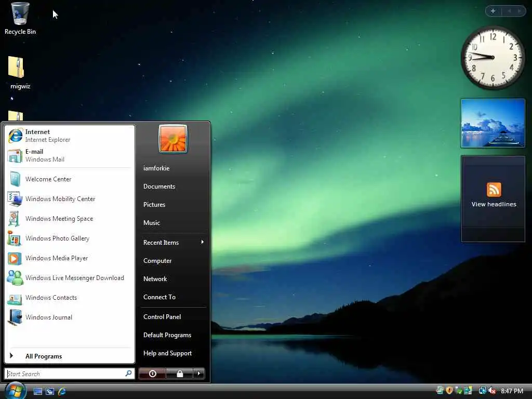Click Switch between windows quick launch icon
The width and height of the screenshot is (532, 399).
pyautogui.click(x=50, y=391)
